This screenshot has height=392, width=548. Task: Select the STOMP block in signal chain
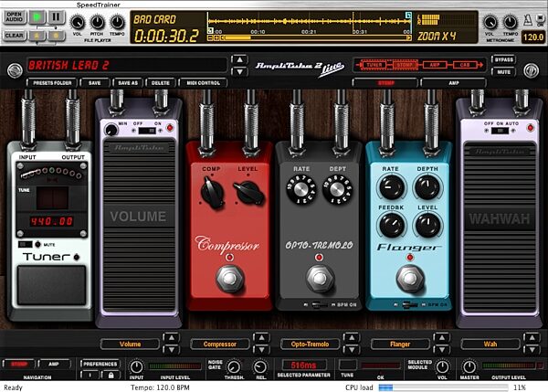405,65
